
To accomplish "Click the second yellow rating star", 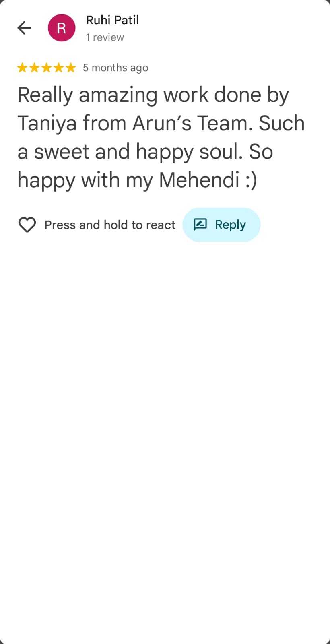I will (x=34, y=68).
